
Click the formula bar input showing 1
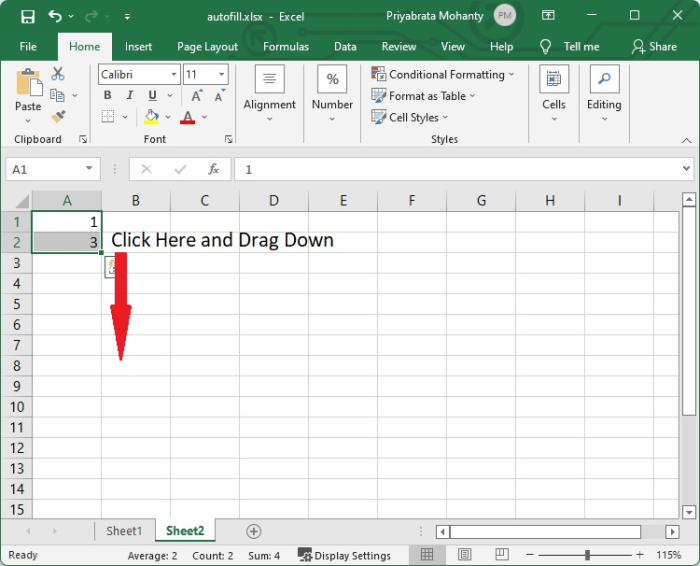(458, 169)
